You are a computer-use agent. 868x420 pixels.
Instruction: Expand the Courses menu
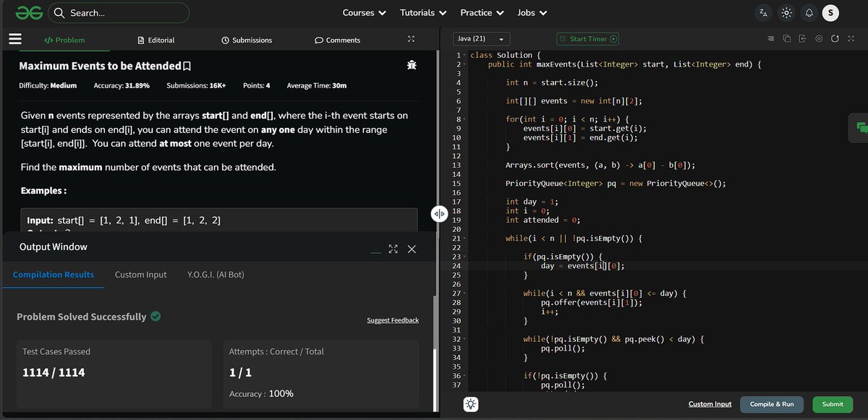coord(364,12)
